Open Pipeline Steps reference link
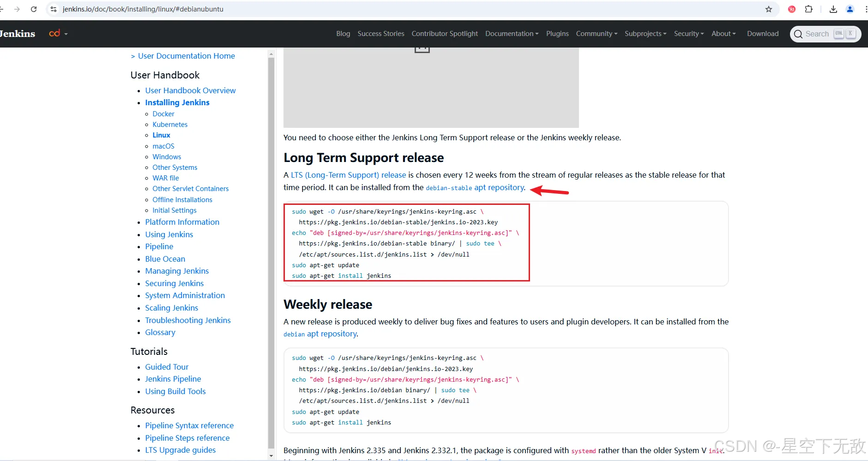This screenshot has width=868, height=461. coord(187,438)
